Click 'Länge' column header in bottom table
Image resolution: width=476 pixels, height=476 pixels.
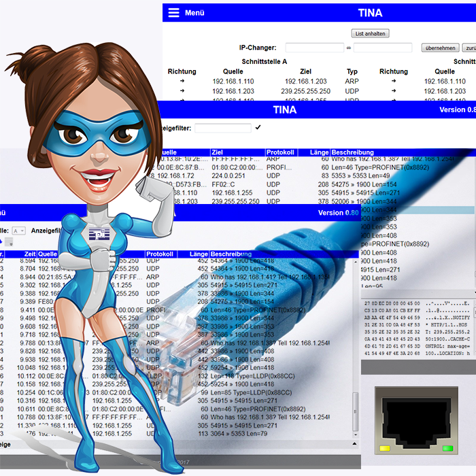[199, 254]
